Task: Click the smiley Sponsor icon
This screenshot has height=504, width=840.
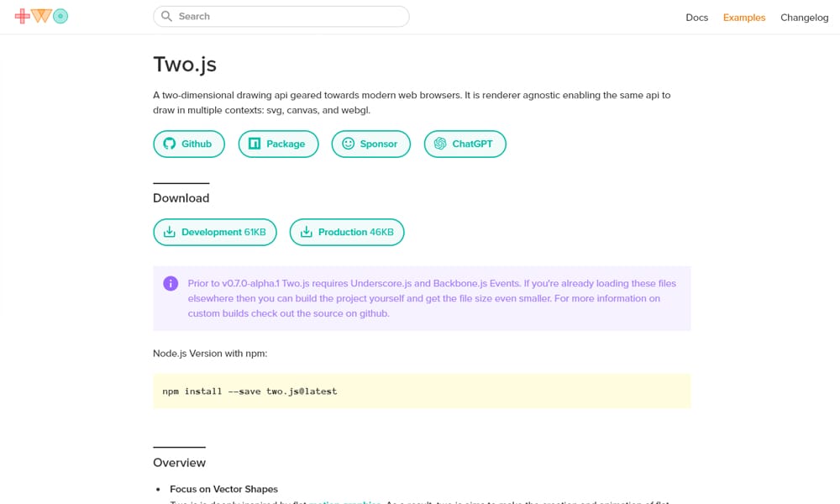Action: coord(349,144)
